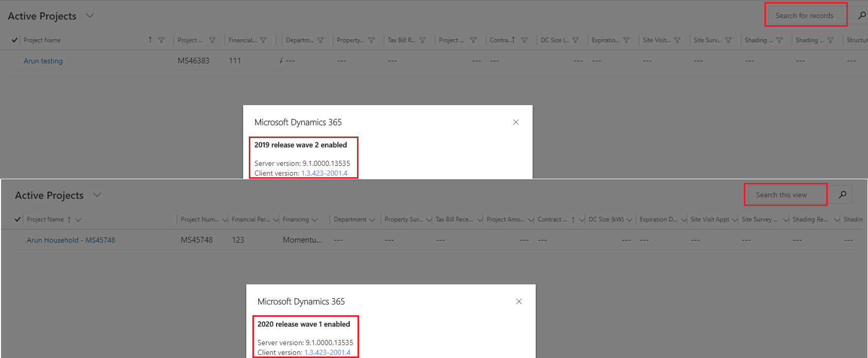Open Arun Household - MS45748 project record
Image resolution: width=868 pixels, height=358 pixels.
point(71,240)
